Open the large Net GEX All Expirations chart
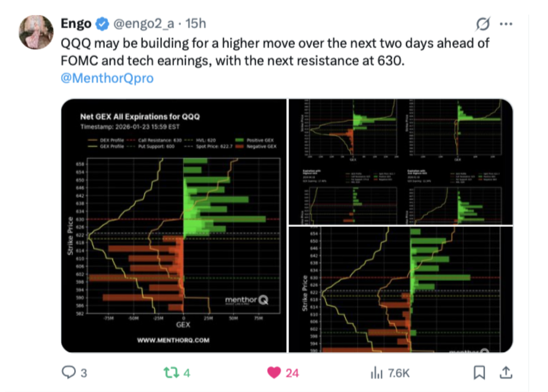This screenshot has height=392, width=548. point(173,225)
